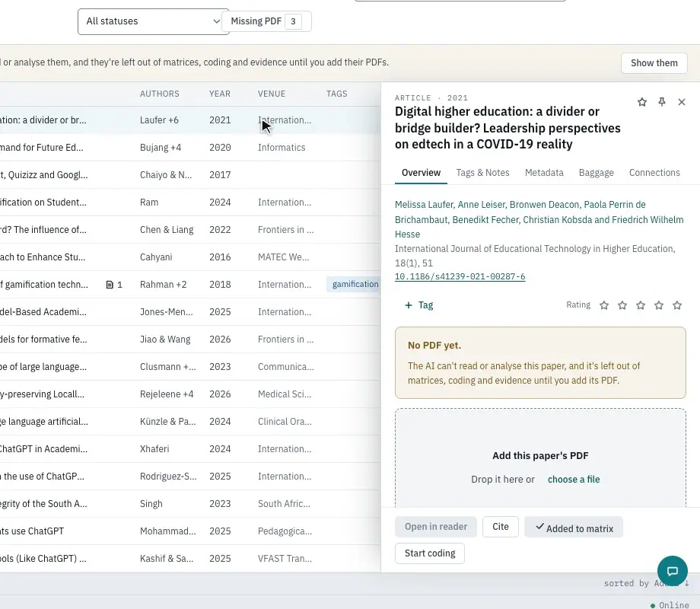The width and height of the screenshot is (700, 609).
Task: Toggle the Added to matrix button
Action: [x=574, y=528]
